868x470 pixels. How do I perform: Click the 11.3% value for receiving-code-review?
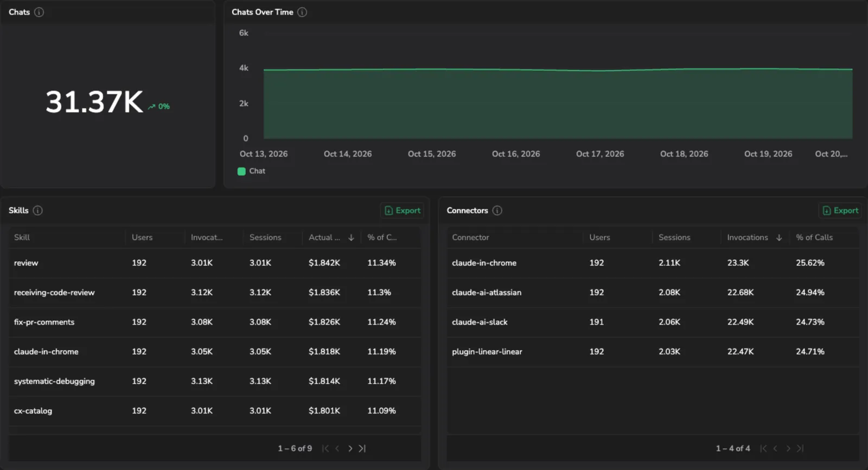(379, 292)
